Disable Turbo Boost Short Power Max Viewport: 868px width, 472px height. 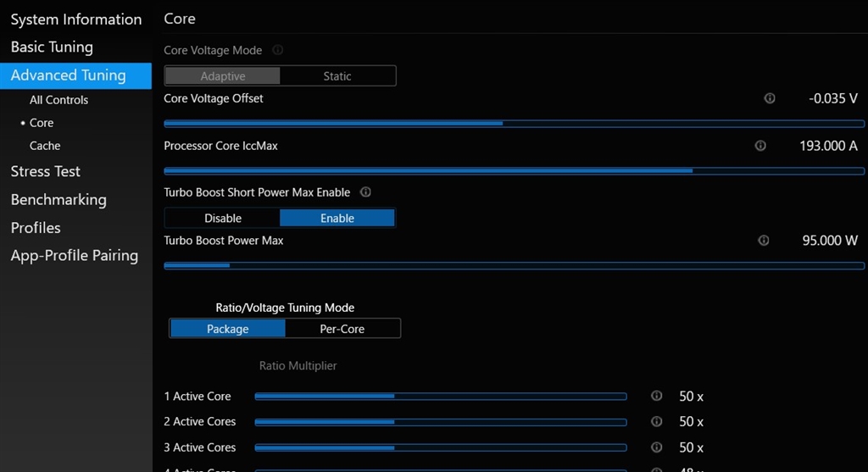click(223, 218)
